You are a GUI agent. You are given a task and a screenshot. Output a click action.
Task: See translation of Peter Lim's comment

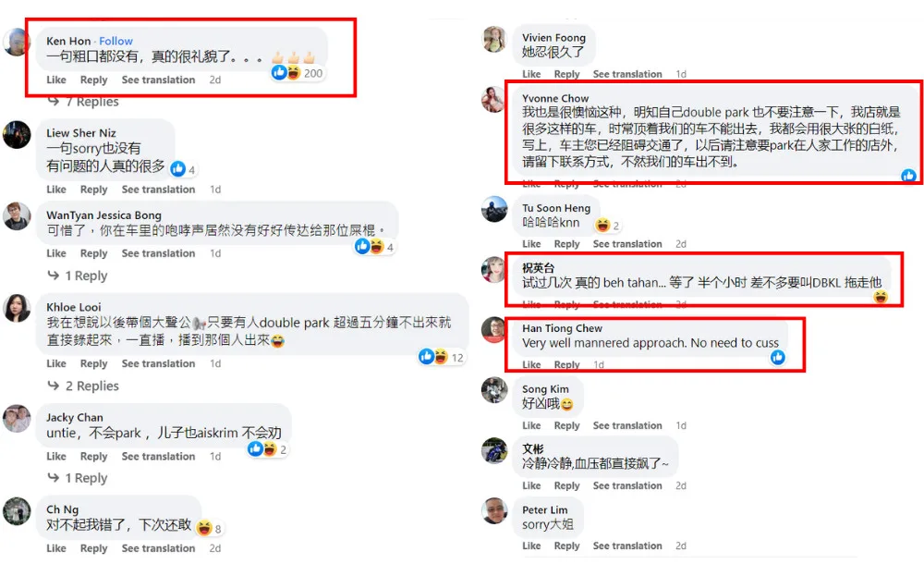tap(627, 545)
